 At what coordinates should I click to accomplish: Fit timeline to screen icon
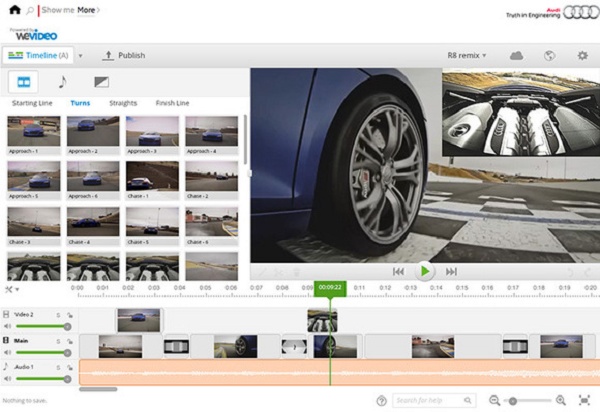tap(584, 400)
